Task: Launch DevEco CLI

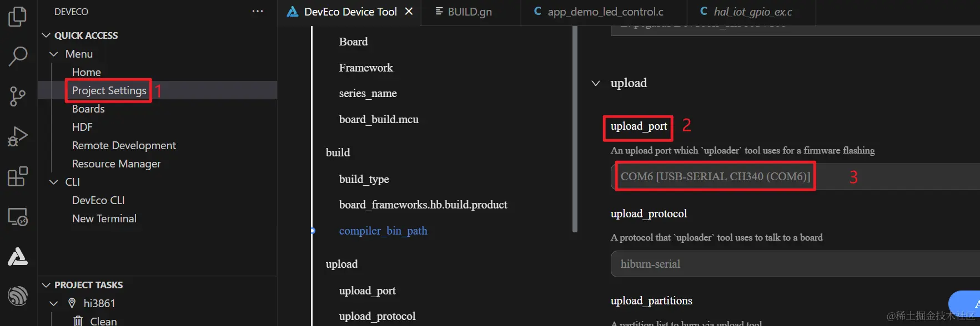Action: tap(98, 200)
